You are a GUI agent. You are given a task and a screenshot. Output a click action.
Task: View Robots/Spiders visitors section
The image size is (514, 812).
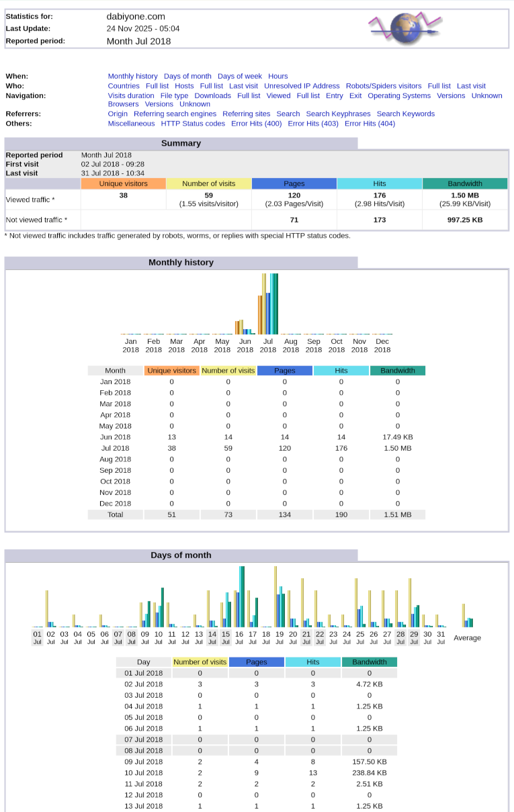(384, 86)
